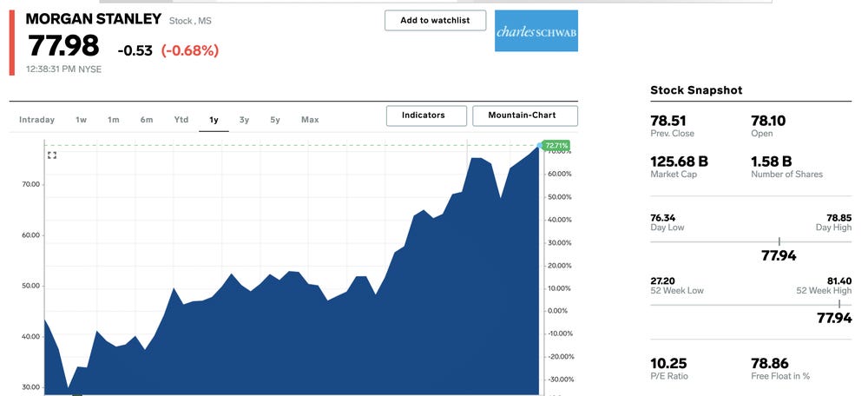Select the 1m time range tab

tap(114, 120)
